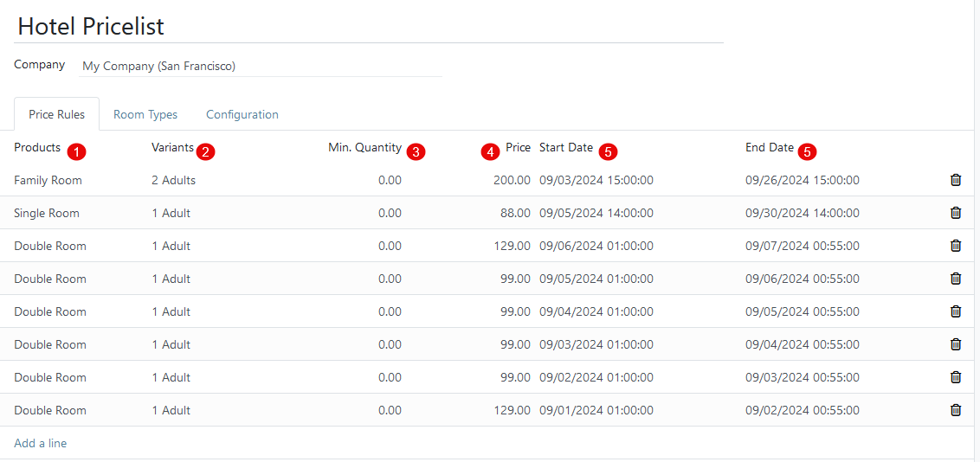Delete the Single Room price rule
Viewport: 980px width, 462px height.
956,213
